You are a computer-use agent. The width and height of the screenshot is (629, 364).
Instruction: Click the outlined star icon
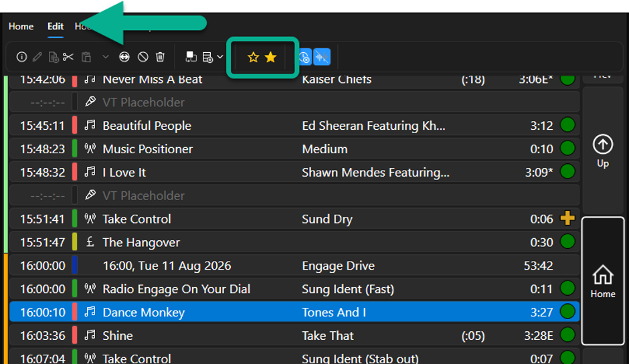tap(253, 57)
